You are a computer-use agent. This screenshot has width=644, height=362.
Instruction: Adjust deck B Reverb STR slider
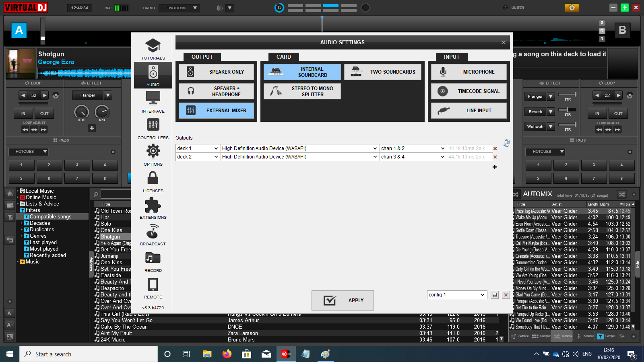click(568, 110)
